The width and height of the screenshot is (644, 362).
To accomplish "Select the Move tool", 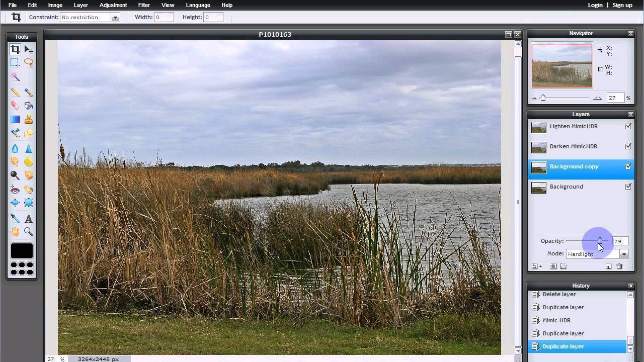I will pos(29,49).
